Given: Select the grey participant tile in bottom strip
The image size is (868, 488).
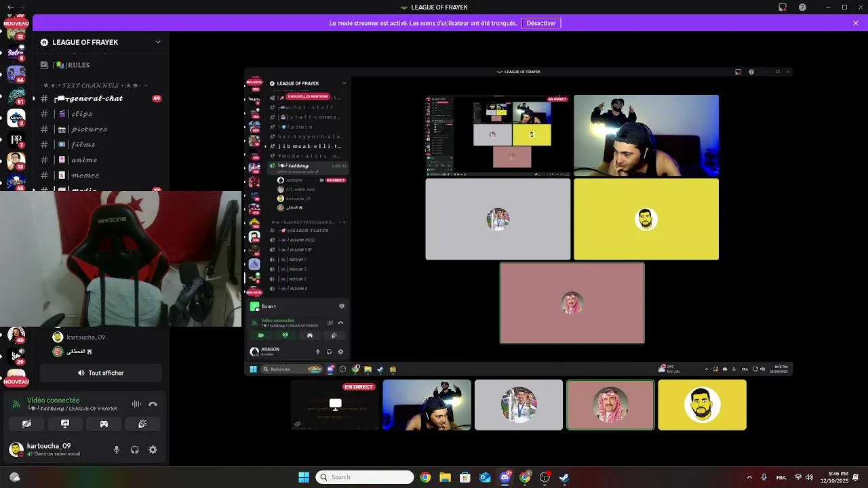Looking at the screenshot, I should (x=519, y=405).
